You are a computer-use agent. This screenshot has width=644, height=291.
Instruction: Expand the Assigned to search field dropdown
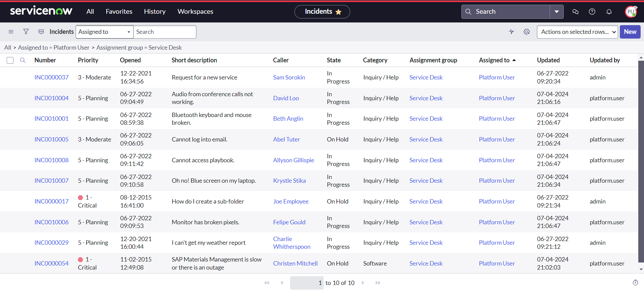click(x=104, y=32)
